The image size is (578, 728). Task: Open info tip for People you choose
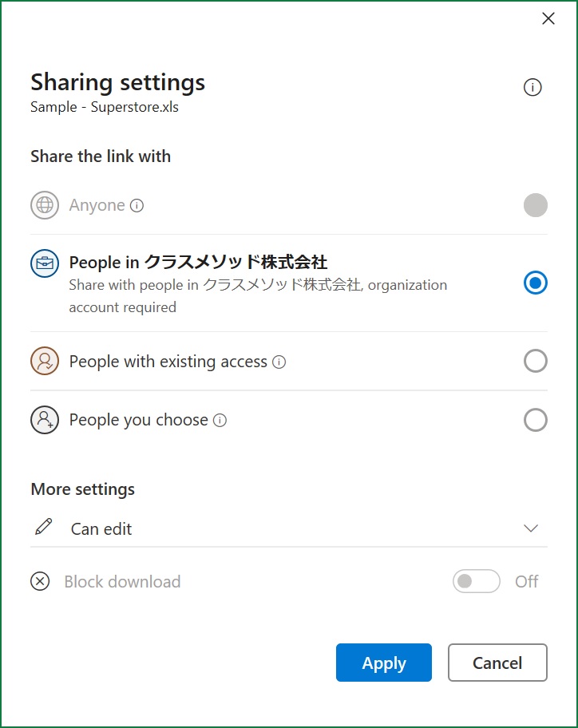click(x=220, y=420)
